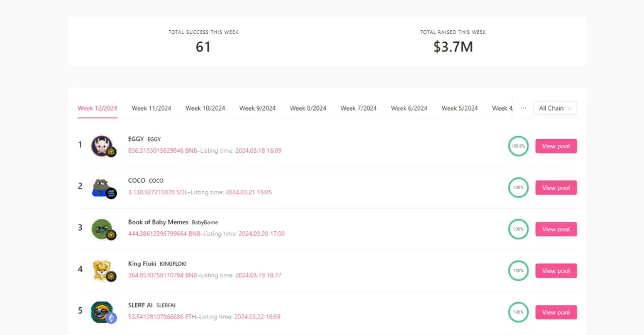Click the 836.3133015629846 BNB amount
The width and height of the screenshot is (644, 335).
162,151
